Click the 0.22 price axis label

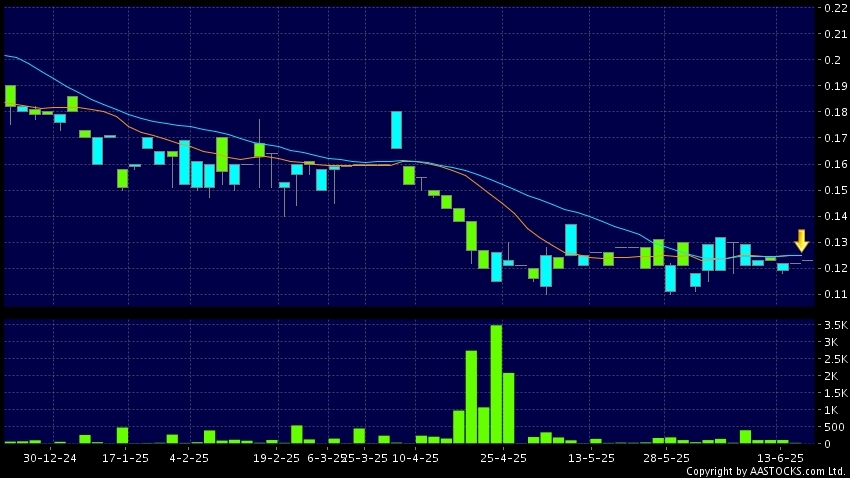click(835, 8)
